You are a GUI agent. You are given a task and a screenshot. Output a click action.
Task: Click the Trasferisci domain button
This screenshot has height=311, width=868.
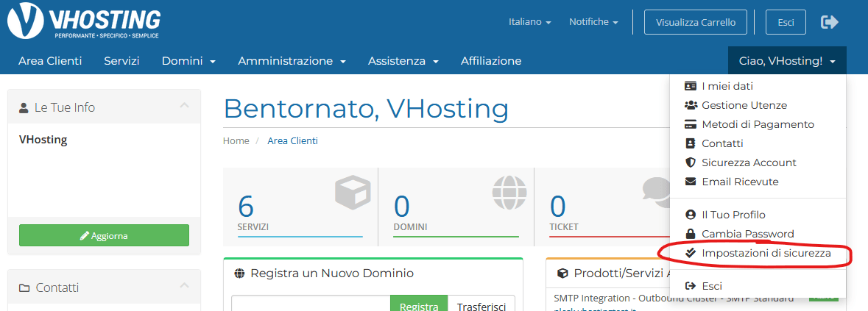481,304
